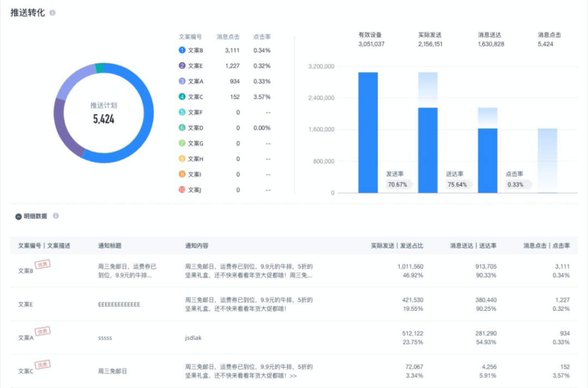Viewport: 588px width, 388px height.
Task: Click the 文案C legend marker numbered 4
Action: click(182, 96)
